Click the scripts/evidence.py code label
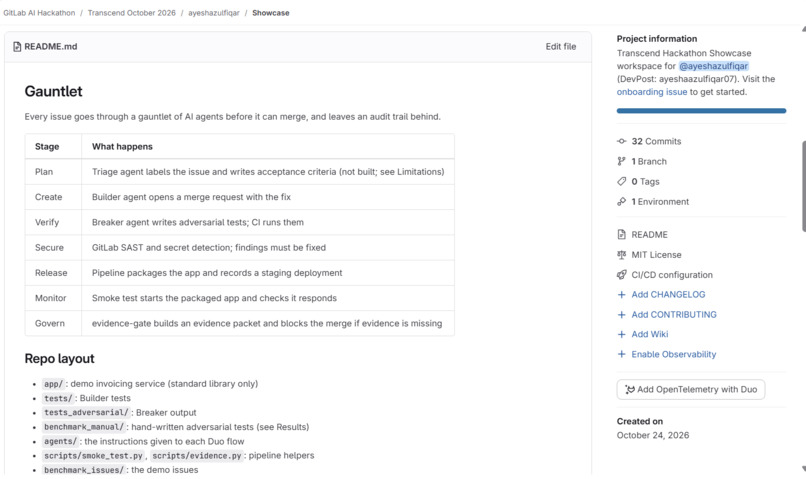Image resolution: width=806 pixels, height=479 pixels. pyautogui.click(x=197, y=456)
